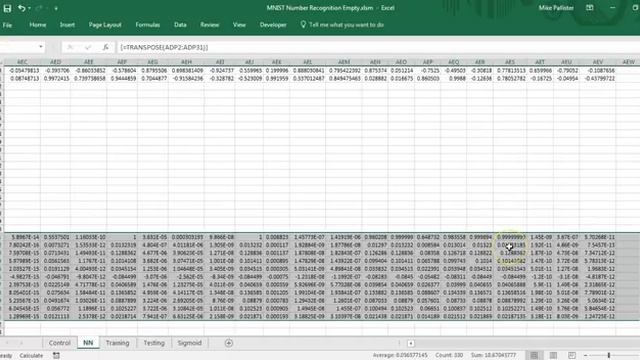Open the Formulas ribbon tab
This screenshot has height=360, width=640.
(x=148, y=25)
